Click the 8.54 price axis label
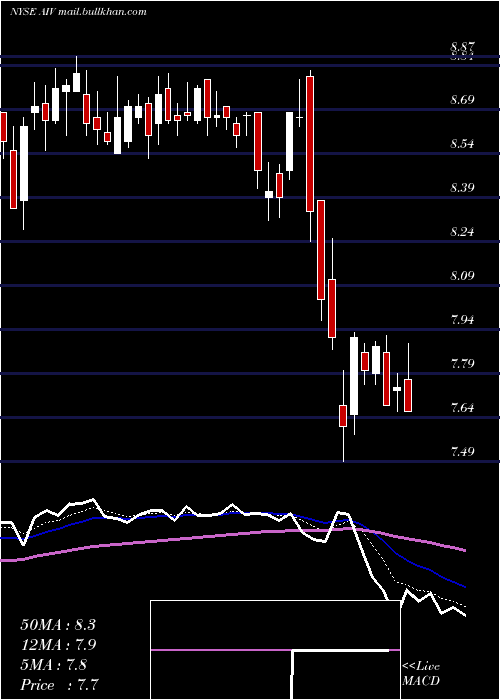This screenshot has height=700, width=500. tap(462, 144)
